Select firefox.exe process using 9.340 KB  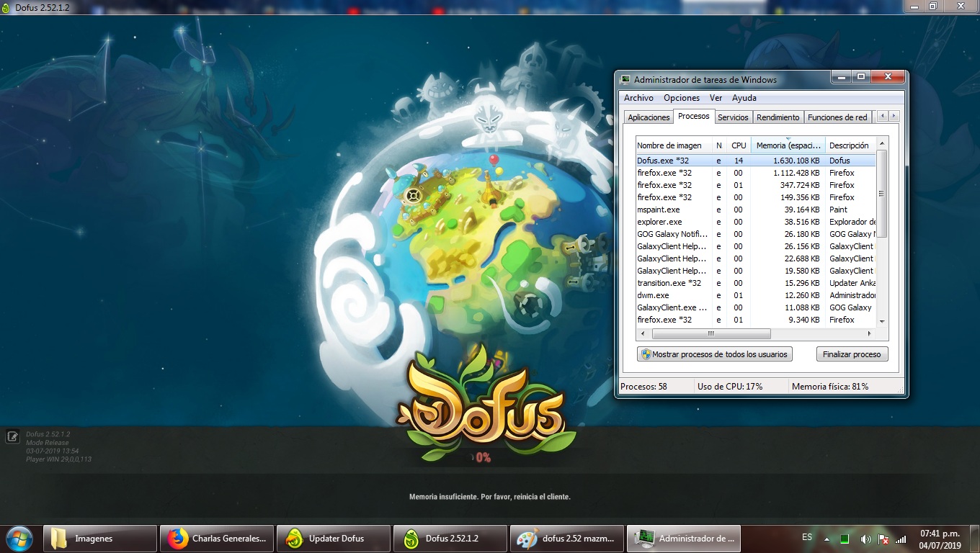click(x=755, y=320)
